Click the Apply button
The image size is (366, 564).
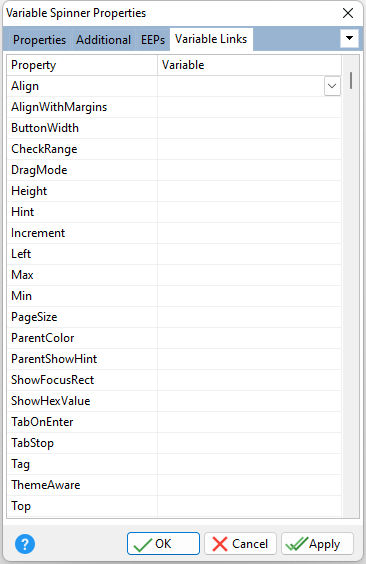pos(317,543)
